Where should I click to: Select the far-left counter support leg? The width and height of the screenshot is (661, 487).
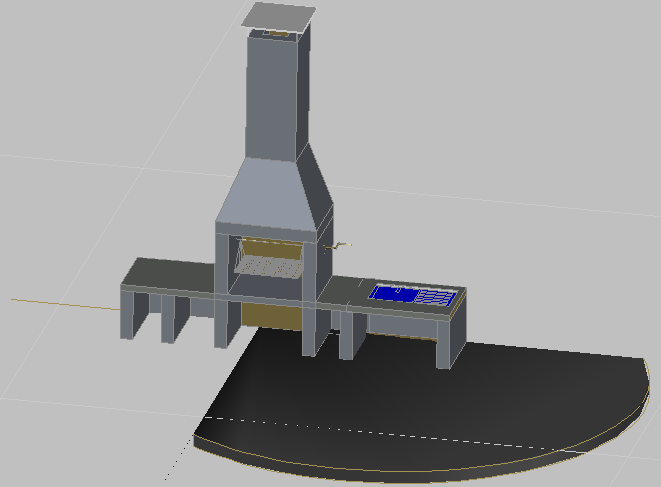[130, 313]
